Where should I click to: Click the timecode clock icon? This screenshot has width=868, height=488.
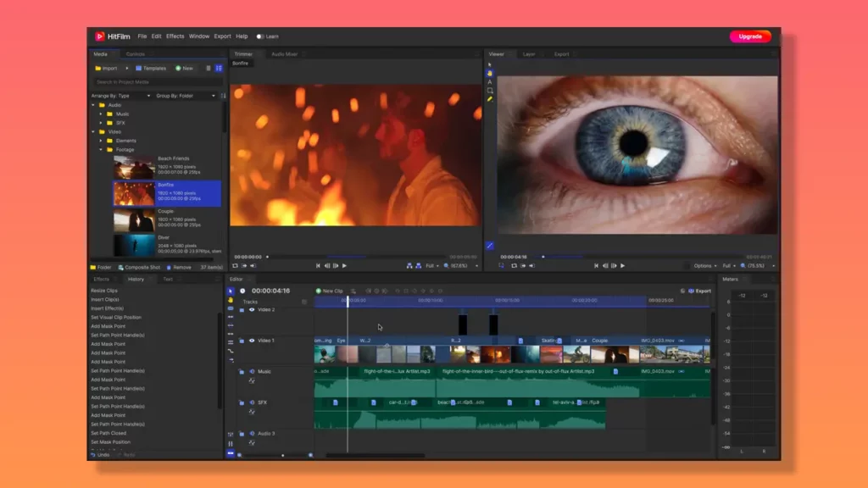click(x=242, y=291)
